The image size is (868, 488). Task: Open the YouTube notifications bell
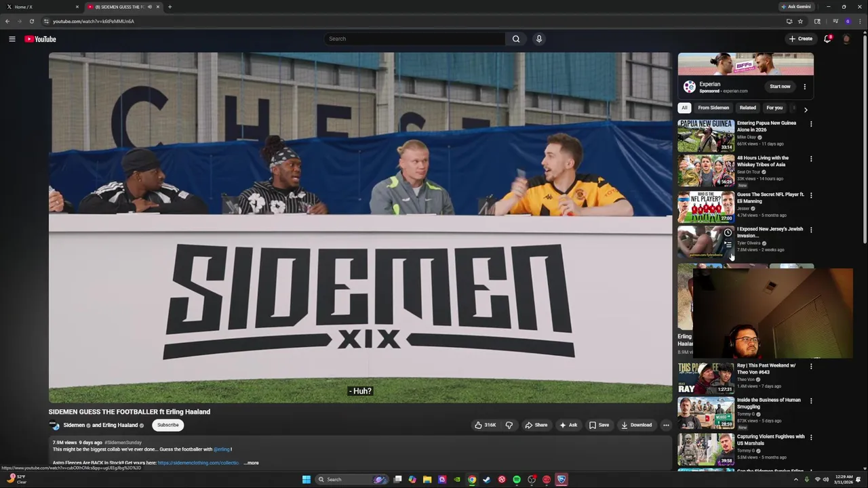click(x=827, y=39)
